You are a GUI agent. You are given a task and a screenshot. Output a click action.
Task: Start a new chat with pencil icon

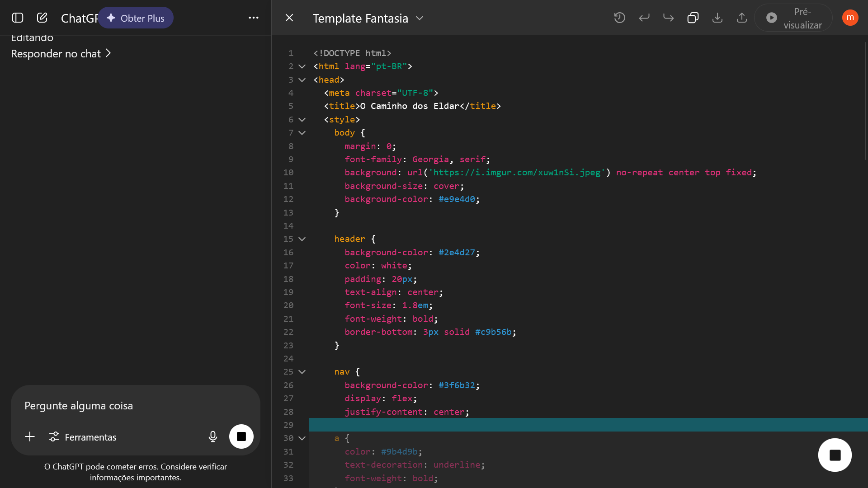(x=42, y=18)
